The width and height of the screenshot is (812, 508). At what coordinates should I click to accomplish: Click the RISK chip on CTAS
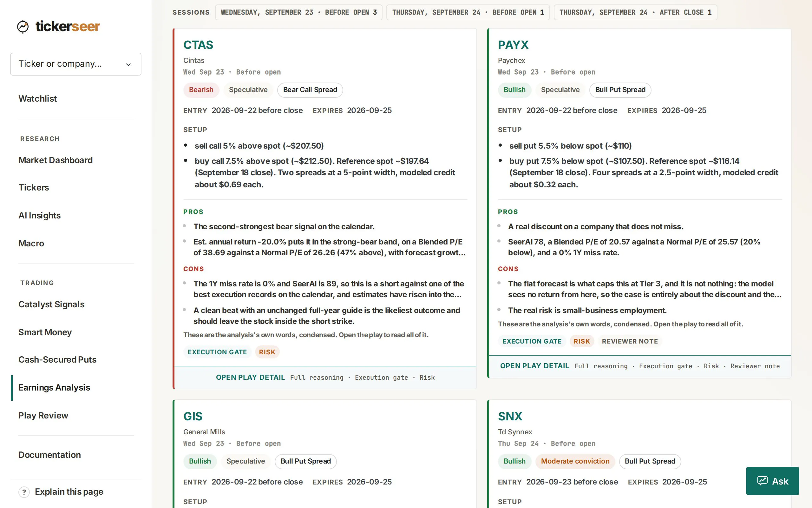pyautogui.click(x=267, y=352)
